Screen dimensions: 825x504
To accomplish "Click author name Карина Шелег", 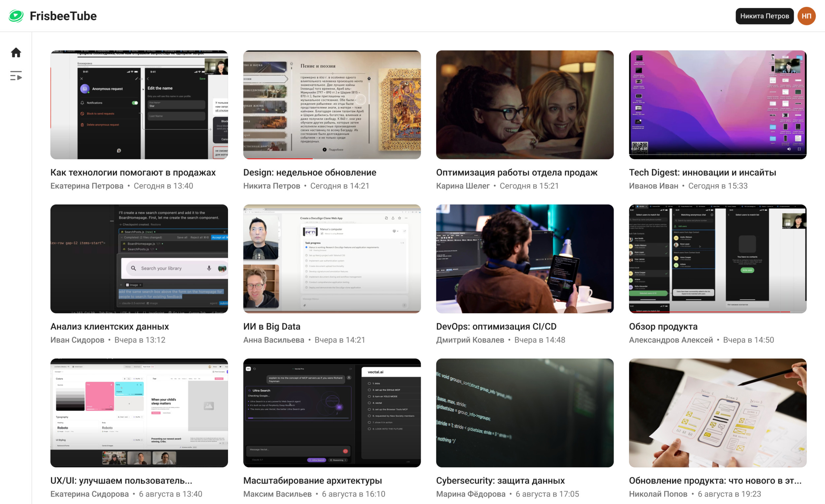I will tap(463, 186).
